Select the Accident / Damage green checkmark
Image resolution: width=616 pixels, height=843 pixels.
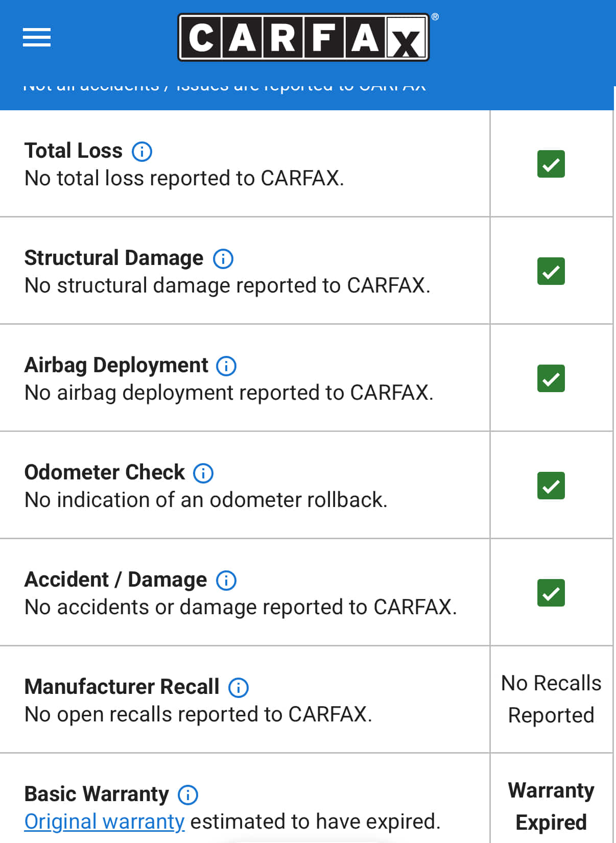[x=551, y=593]
